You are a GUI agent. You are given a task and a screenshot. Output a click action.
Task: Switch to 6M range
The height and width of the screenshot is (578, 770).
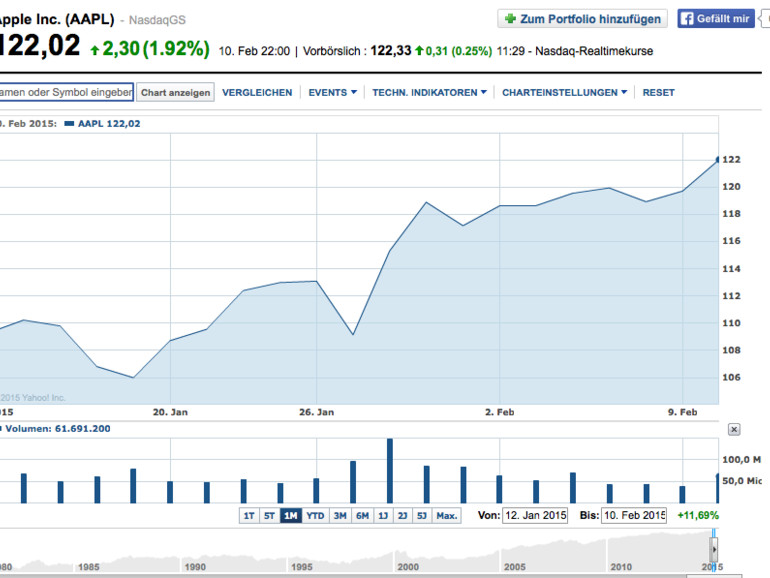(x=362, y=516)
